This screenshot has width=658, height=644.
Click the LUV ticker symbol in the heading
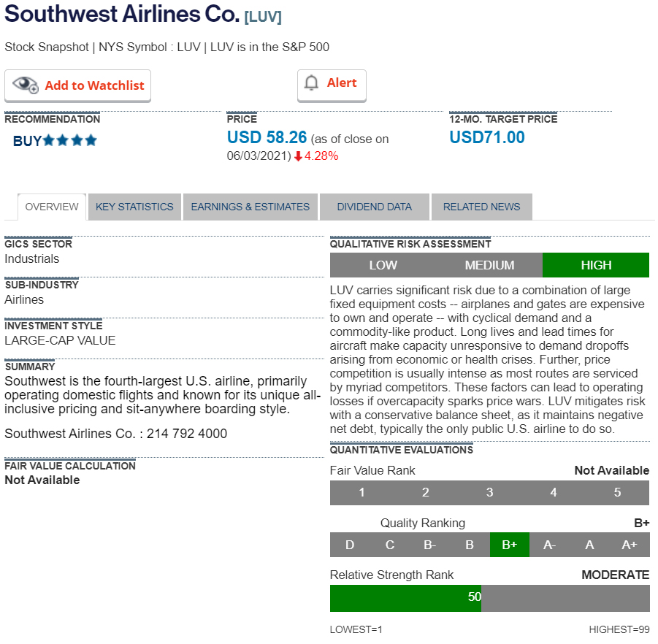click(263, 17)
